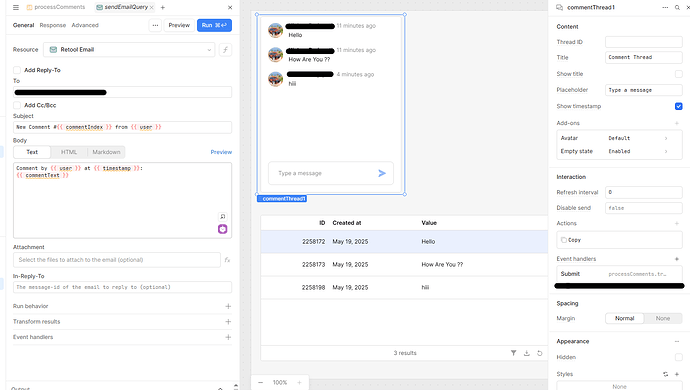Toggle the Show title checkbox
This screenshot has width=690, height=390.
[x=679, y=74]
